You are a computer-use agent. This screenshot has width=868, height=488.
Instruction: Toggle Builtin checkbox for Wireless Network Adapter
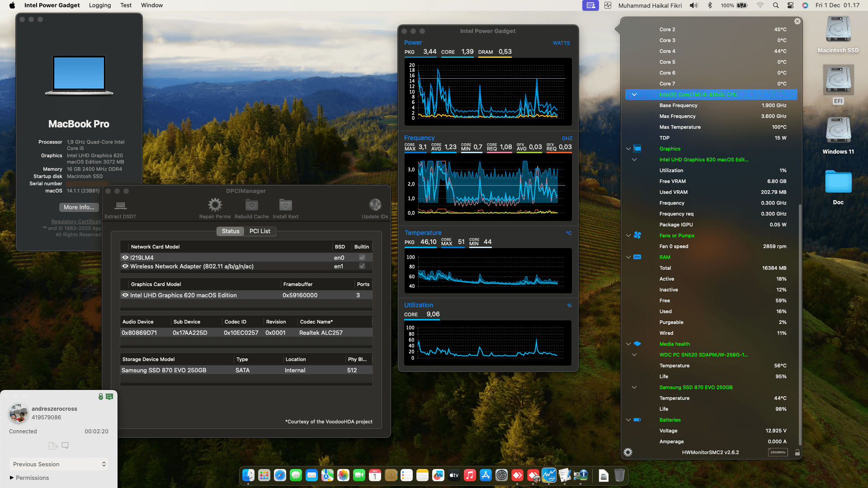coord(362,266)
